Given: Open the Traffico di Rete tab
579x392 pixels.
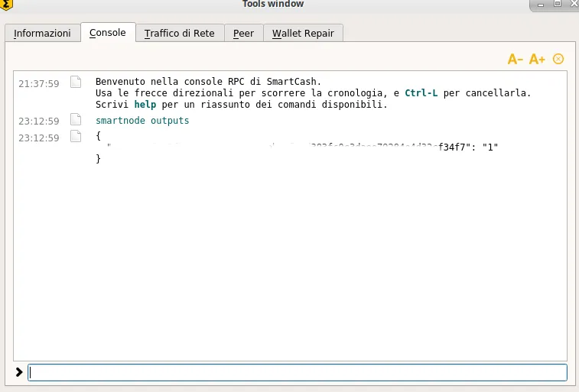Looking at the screenshot, I should click(x=180, y=33).
